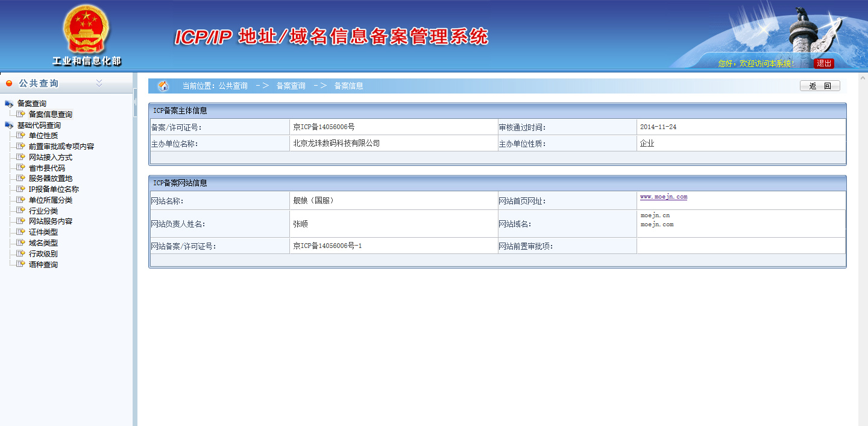Collapse the 公共查询 panel chevron
The width and height of the screenshot is (868, 426).
pyautogui.click(x=99, y=83)
